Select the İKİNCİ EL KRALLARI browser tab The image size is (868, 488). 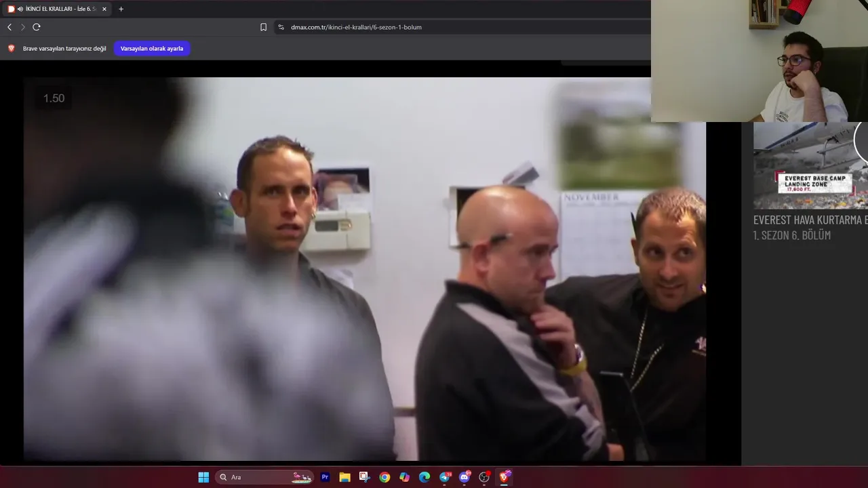[x=57, y=9]
